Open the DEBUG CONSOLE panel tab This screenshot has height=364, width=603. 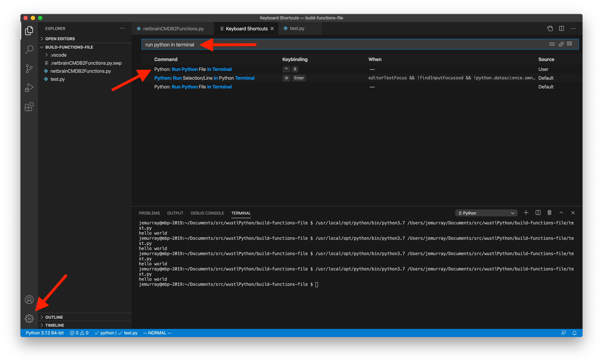point(207,213)
